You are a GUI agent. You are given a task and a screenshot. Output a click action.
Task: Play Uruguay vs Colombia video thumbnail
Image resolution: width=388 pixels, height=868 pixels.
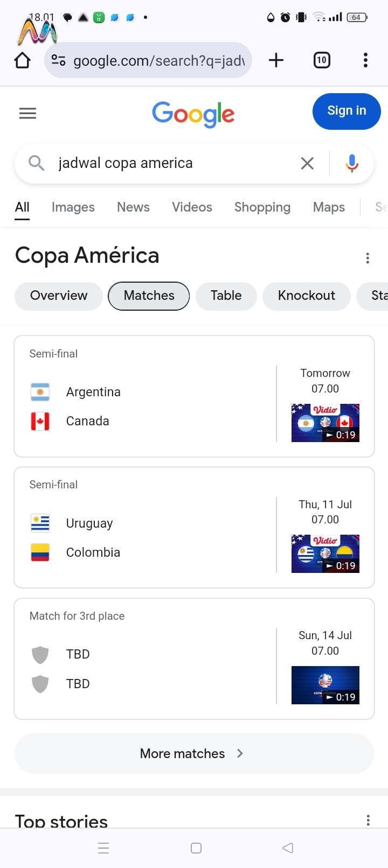(325, 554)
